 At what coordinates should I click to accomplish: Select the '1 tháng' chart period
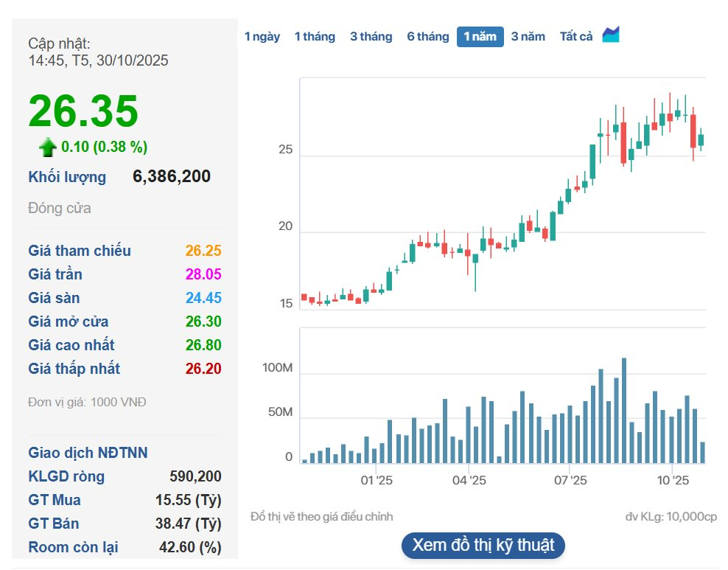315,36
